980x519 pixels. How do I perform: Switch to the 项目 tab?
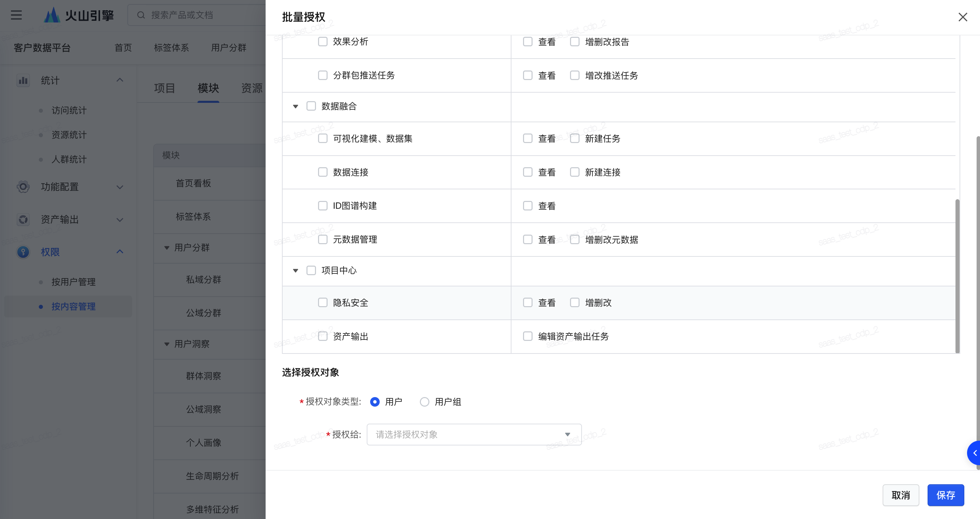click(x=164, y=88)
